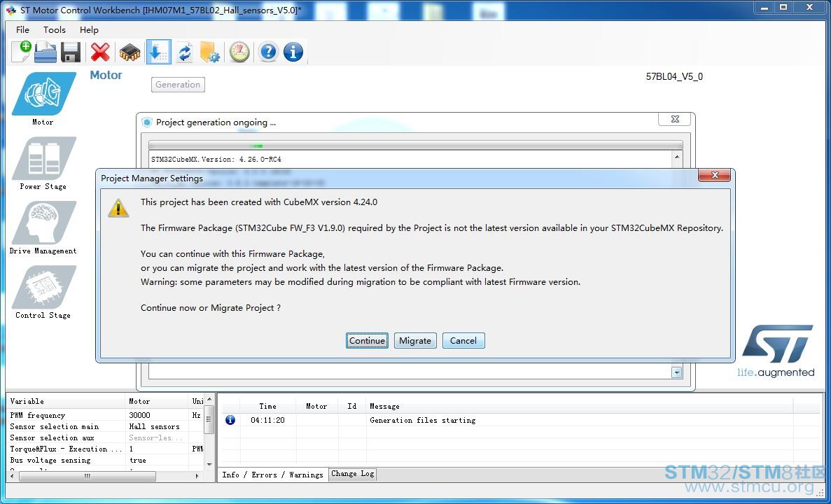Select the Sensor selection aux row

[105, 437]
